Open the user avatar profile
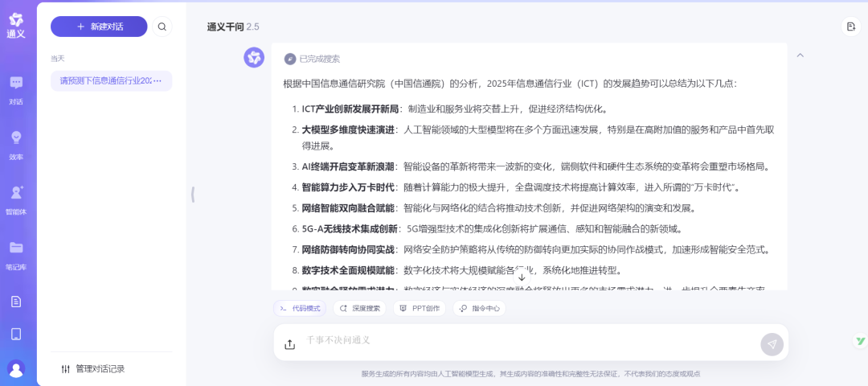This screenshot has height=386, width=868. 16,369
